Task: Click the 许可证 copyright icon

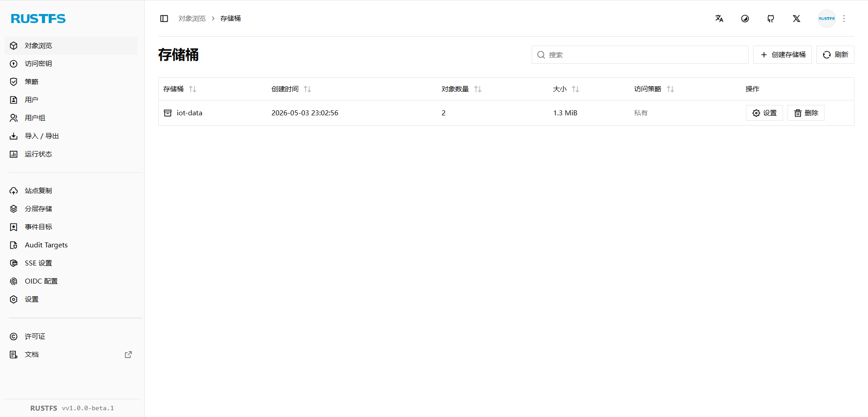Action: point(14,336)
